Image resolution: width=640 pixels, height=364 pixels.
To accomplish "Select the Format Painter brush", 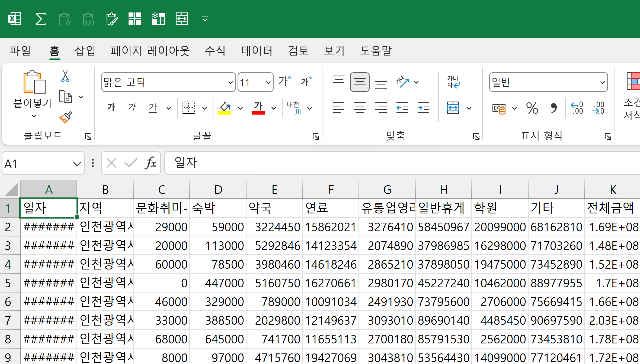I will 65,117.
